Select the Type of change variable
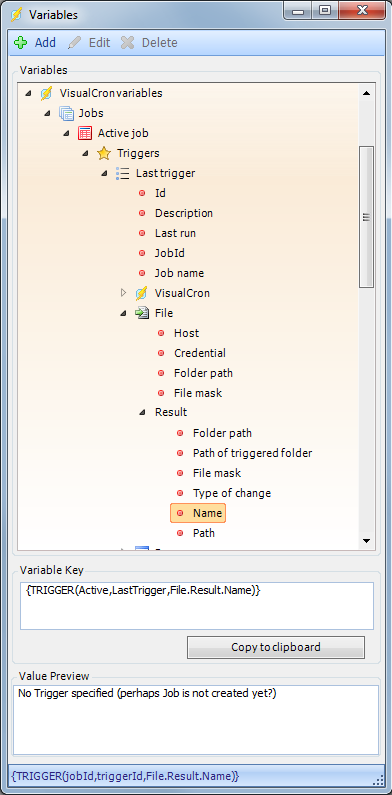Image resolution: width=392 pixels, height=795 pixels. (x=232, y=493)
